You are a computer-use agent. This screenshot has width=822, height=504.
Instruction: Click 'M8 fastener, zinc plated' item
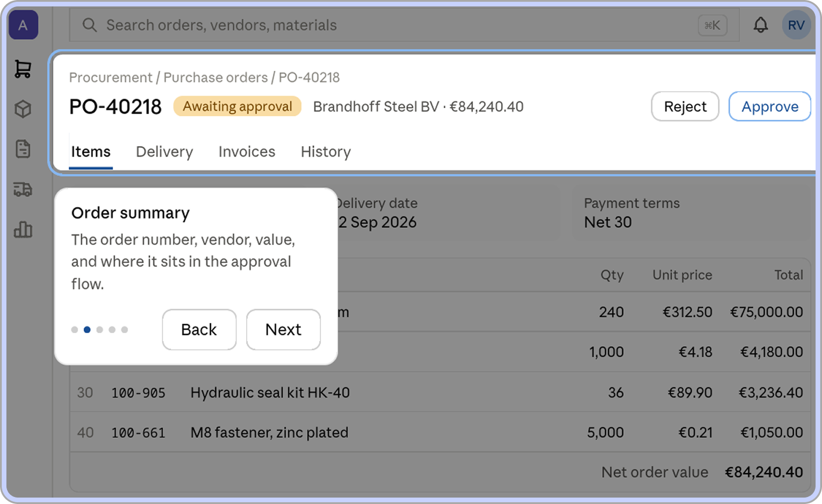point(270,433)
